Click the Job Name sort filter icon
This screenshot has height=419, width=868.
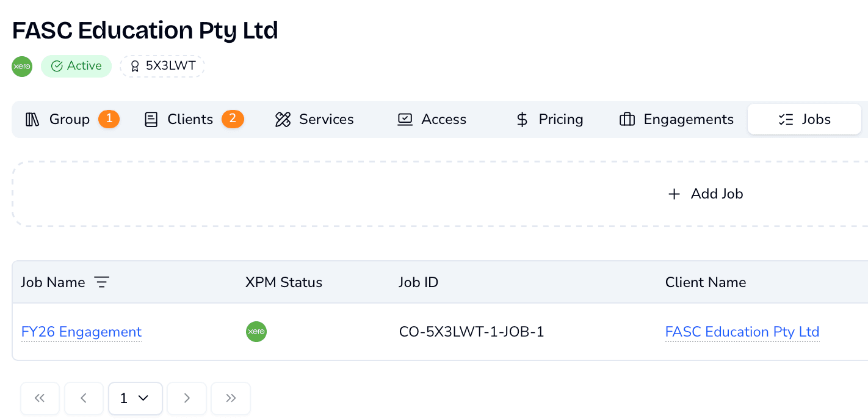point(101,282)
